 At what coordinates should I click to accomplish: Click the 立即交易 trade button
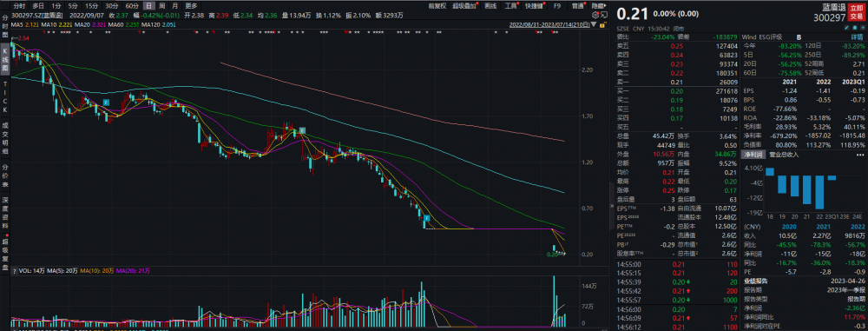(x=857, y=11)
